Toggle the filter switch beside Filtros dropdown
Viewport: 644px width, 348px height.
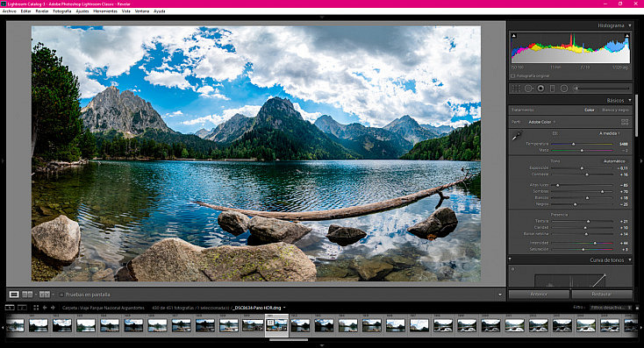638,308
